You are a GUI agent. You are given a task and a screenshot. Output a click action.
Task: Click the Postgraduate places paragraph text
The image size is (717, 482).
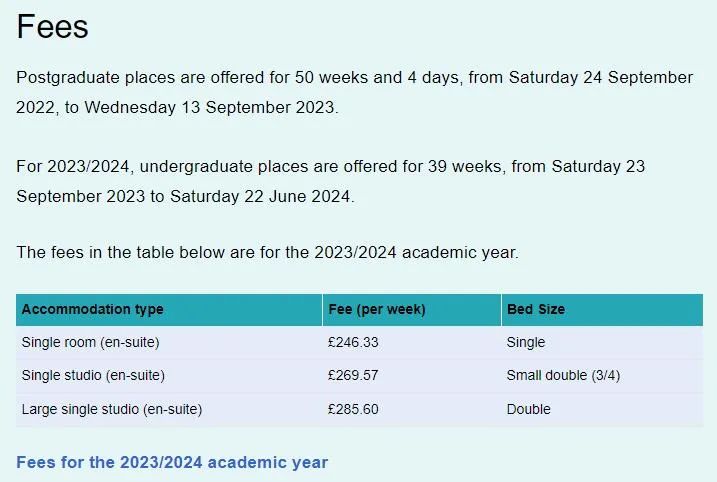355,92
